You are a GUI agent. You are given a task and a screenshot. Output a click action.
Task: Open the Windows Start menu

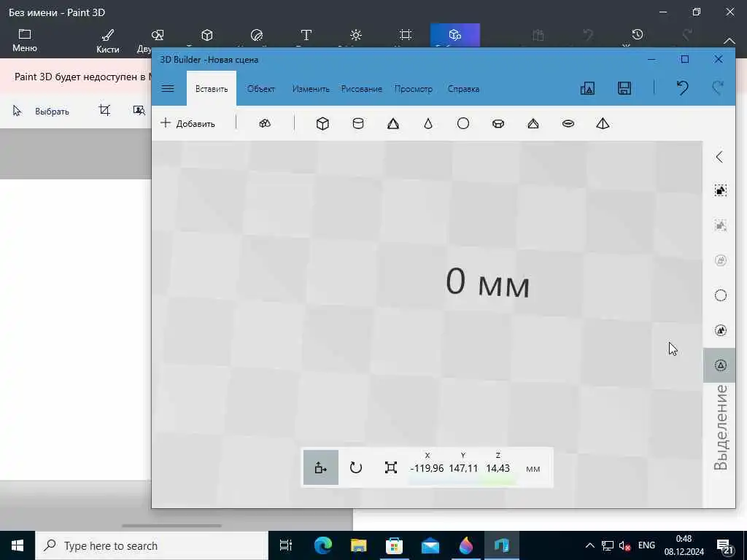[18, 545]
